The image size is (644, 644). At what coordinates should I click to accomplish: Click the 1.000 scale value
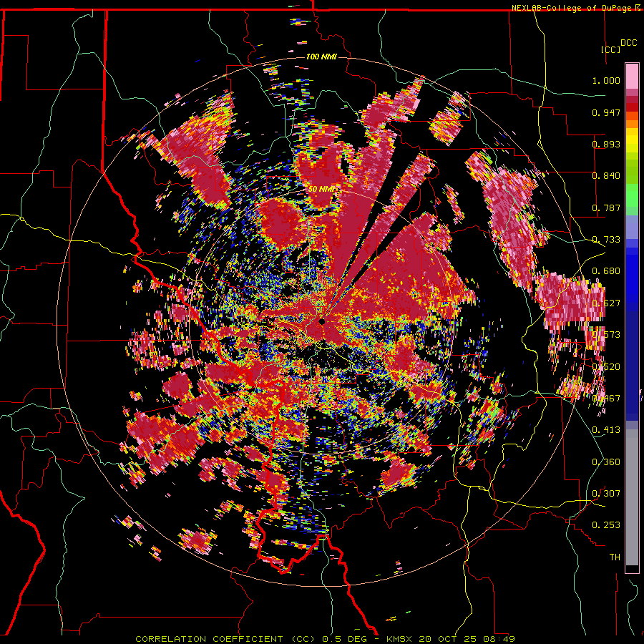pyautogui.click(x=606, y=80)
